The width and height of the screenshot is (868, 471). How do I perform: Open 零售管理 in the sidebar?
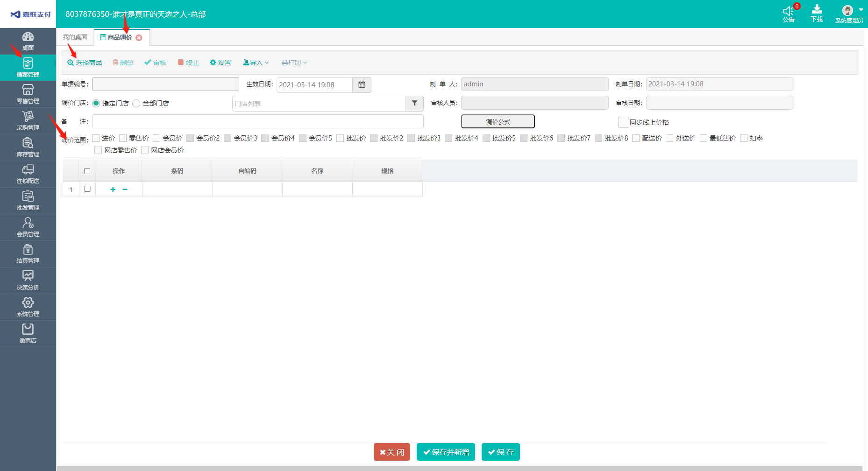coord(28,94)
